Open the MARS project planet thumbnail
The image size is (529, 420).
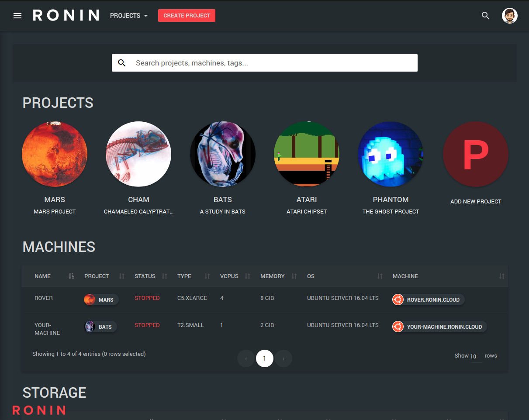click(55, 154)
